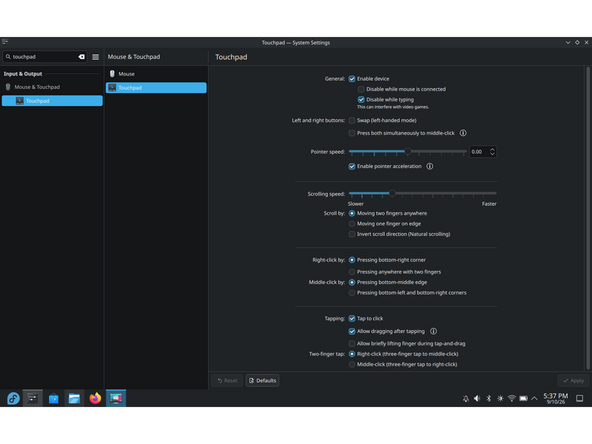592x444 pixels.
Task: Open Mouse & Touchpad category in sidebar
Action: click(52, 87)
